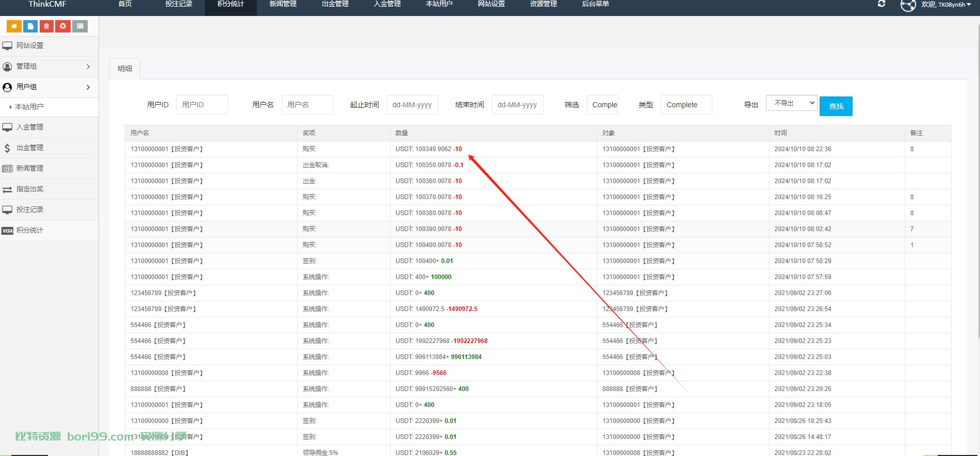
Task: Click the red trash can shortcut icon
Action: (46, 26)
